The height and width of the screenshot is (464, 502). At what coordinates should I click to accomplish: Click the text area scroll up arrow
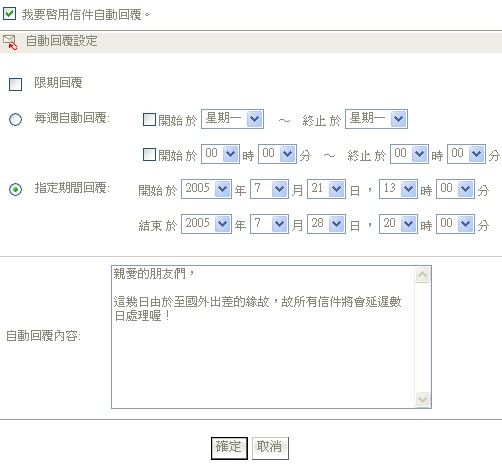[423, 275]
